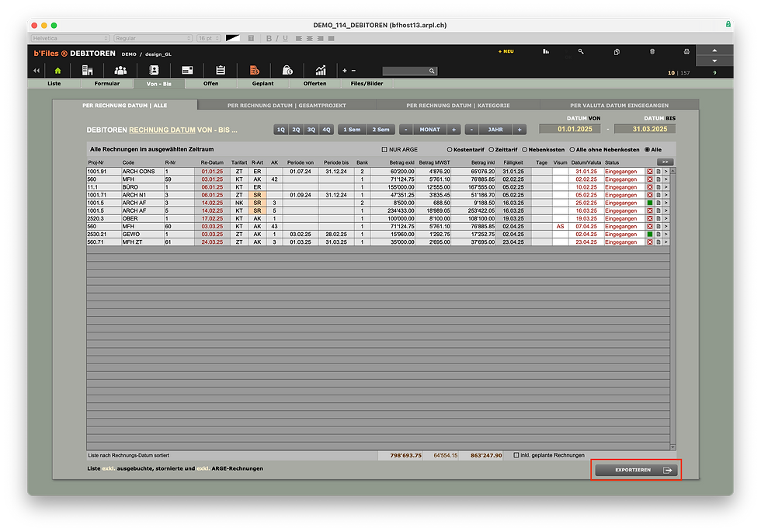Screen dimensions: 761x532
Task: Select the 3Q quarter button
Action: coord(311,130)
